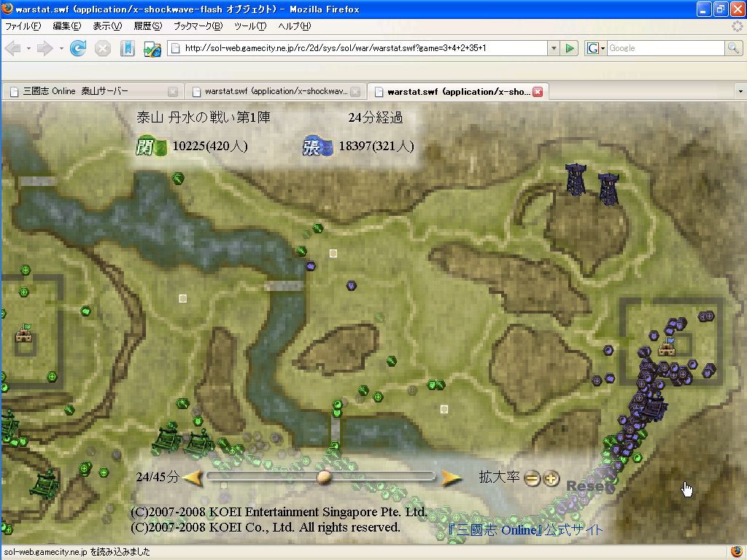Image resolution: width=747 pixels, height=560 pixels.
Task: Click the 24分経過 elapsed time text
Action: [x=376, y=117]
